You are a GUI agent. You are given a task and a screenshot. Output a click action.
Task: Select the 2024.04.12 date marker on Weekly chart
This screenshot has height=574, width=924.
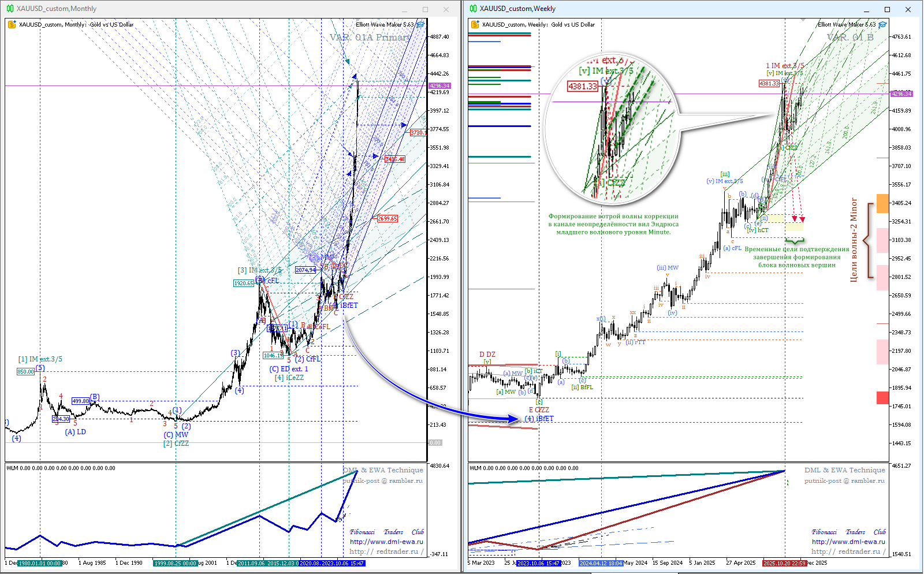click(601, 563)
